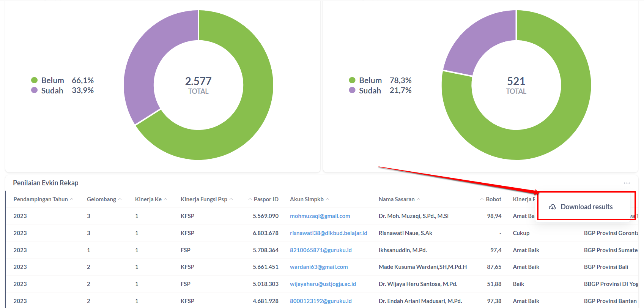
Task: Click Paspor ID value 5.018.303
Action: tap(266, 284)
